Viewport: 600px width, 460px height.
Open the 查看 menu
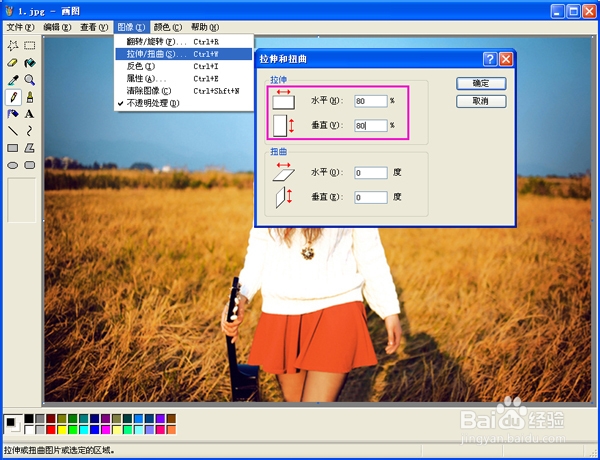pos(94,27)
